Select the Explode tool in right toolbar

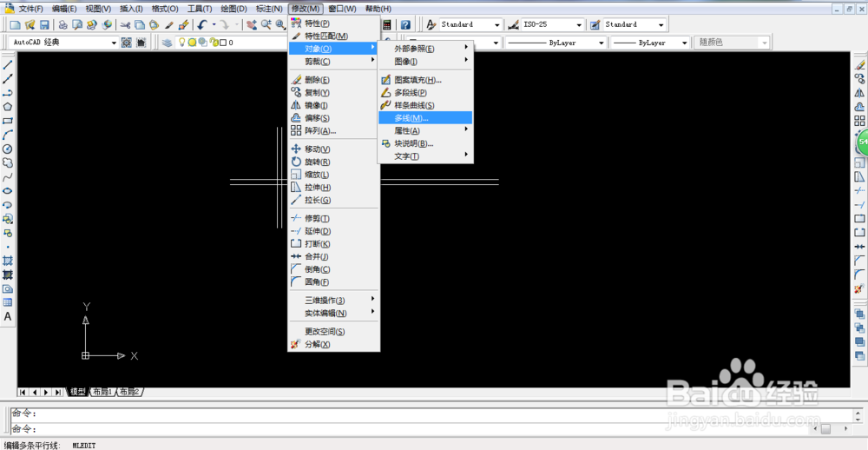pyautogui.click(x=859, y=288)
